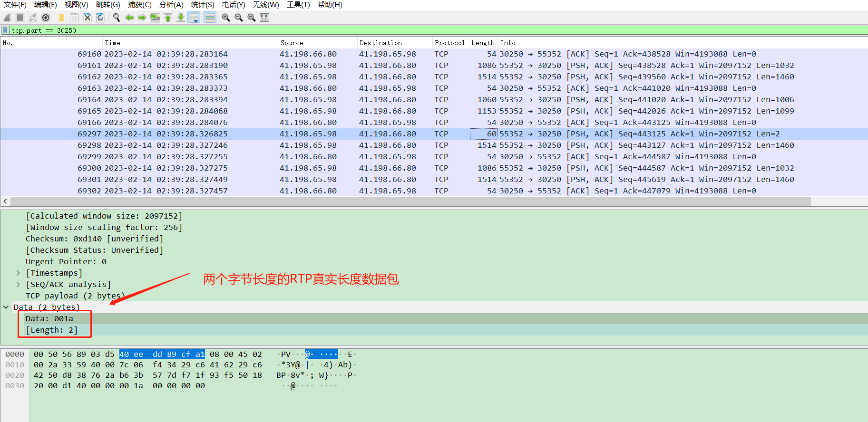The image size is (868, 422).
Task: Open the 编辑(E) menu
Action: (46, 5)
